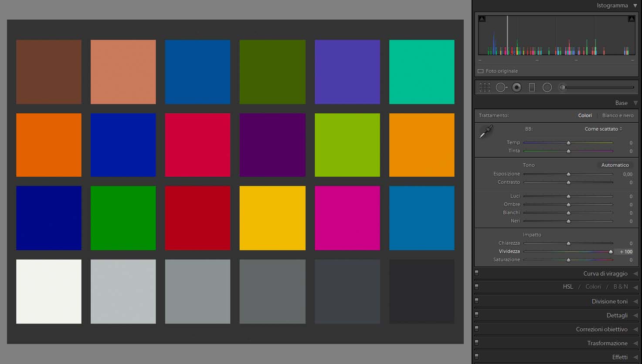
Task: Select the Crop Overlay tool
Action: point(485,88)
